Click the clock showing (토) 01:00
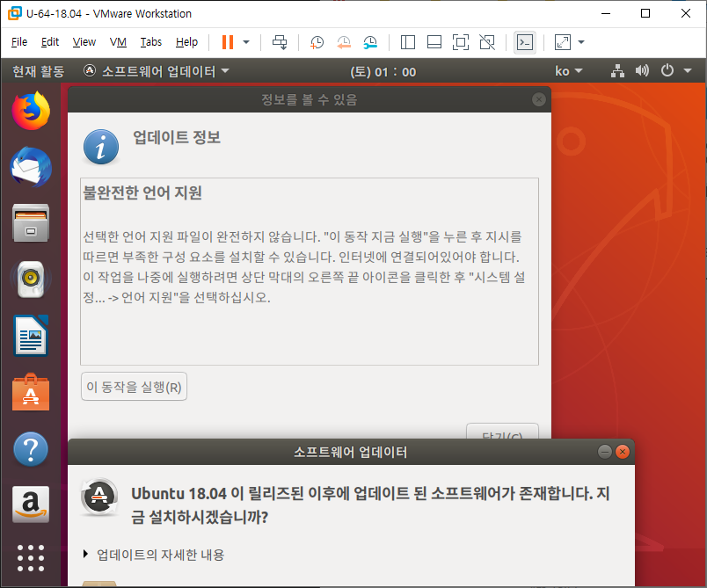Screen dimensions: 707x588 pos(383,72)
